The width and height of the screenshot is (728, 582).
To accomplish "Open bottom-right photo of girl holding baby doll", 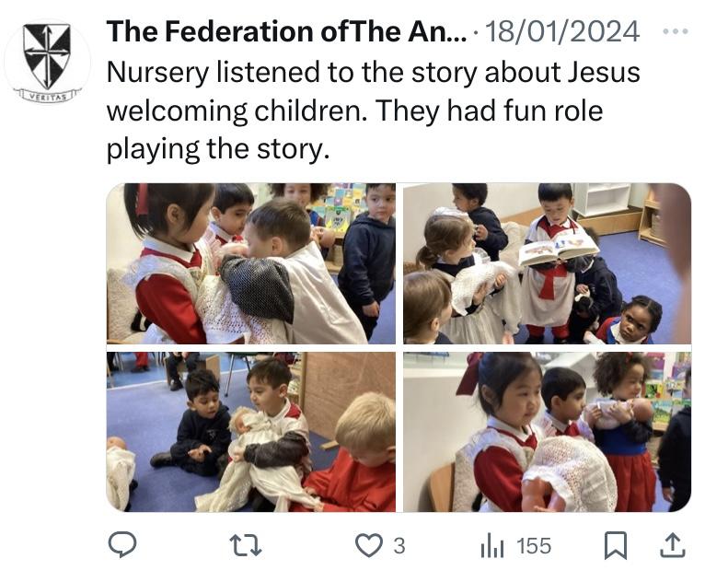I will click(547, 432).
